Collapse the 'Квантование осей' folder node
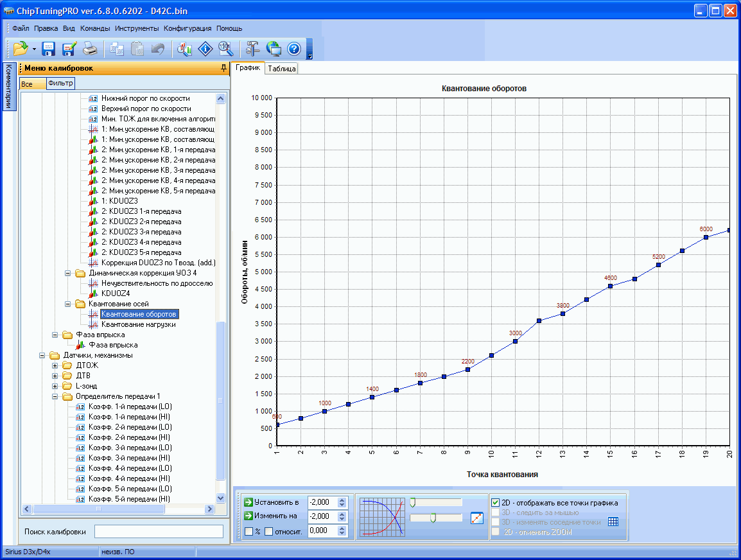Viewport: 741px width, 560px height. point(68,304)
